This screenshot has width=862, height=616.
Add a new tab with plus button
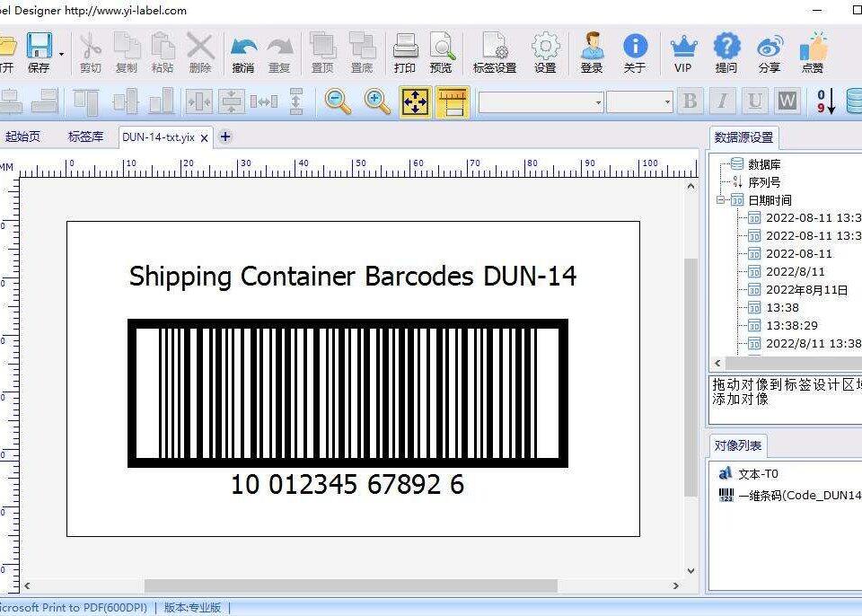click(224, 137)
